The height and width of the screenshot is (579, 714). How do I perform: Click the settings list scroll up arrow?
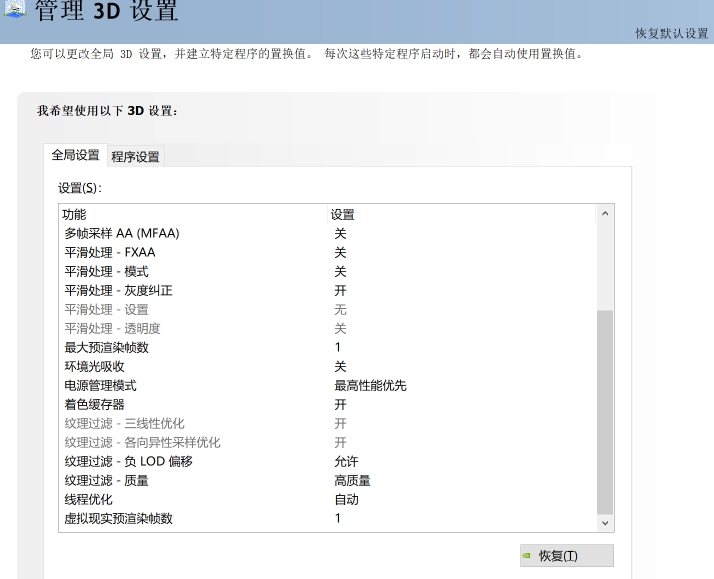point(605,213)
